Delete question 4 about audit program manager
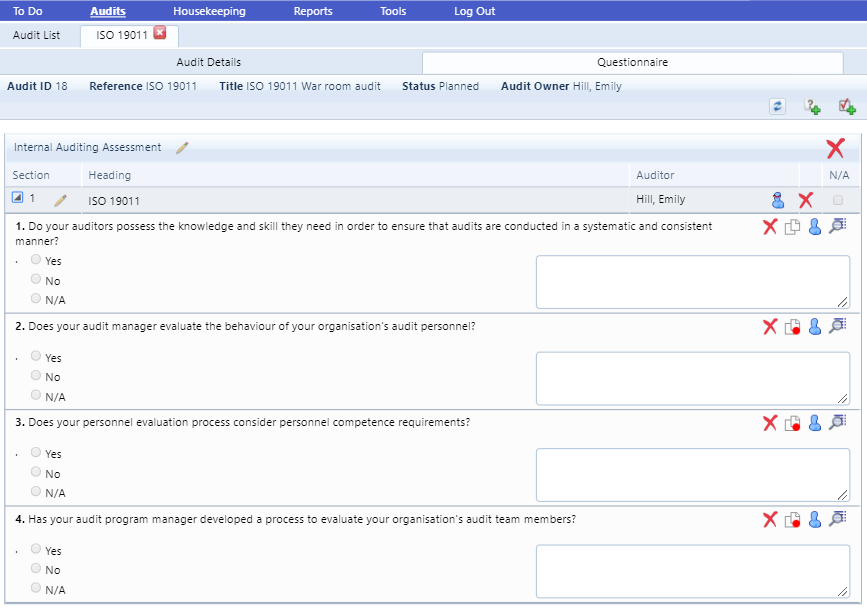The height and width of the screenshot is (610, 867). point(770,520)
